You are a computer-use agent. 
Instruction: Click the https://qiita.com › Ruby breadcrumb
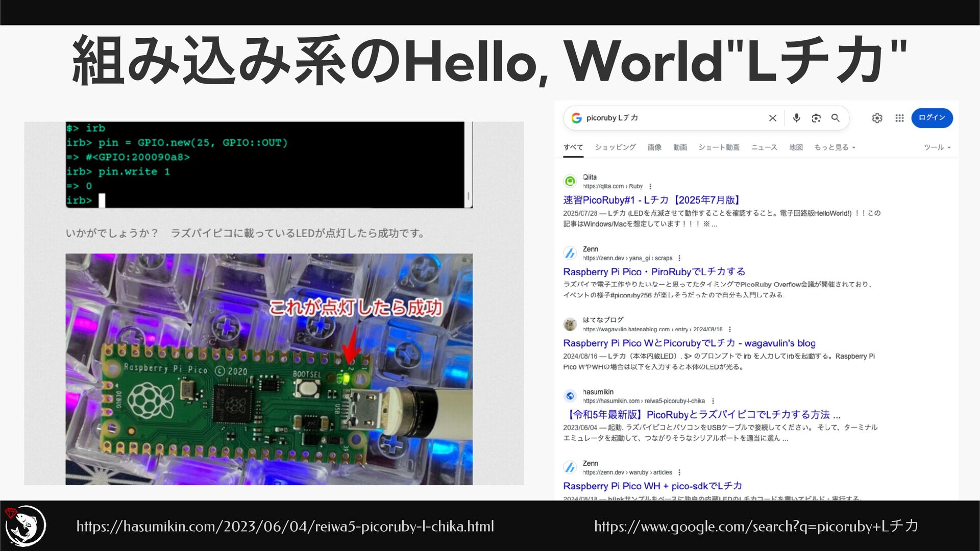612,186
